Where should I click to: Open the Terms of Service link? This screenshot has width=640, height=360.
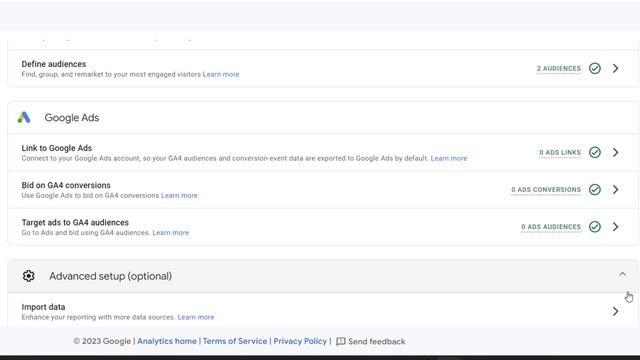[235, 341]
